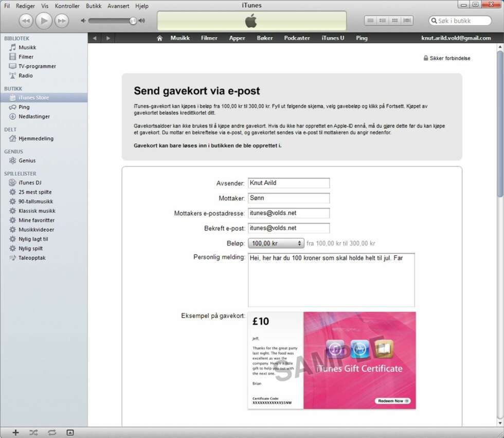
Task: Click the Previous track rewind button
Action: pos(26,21)
